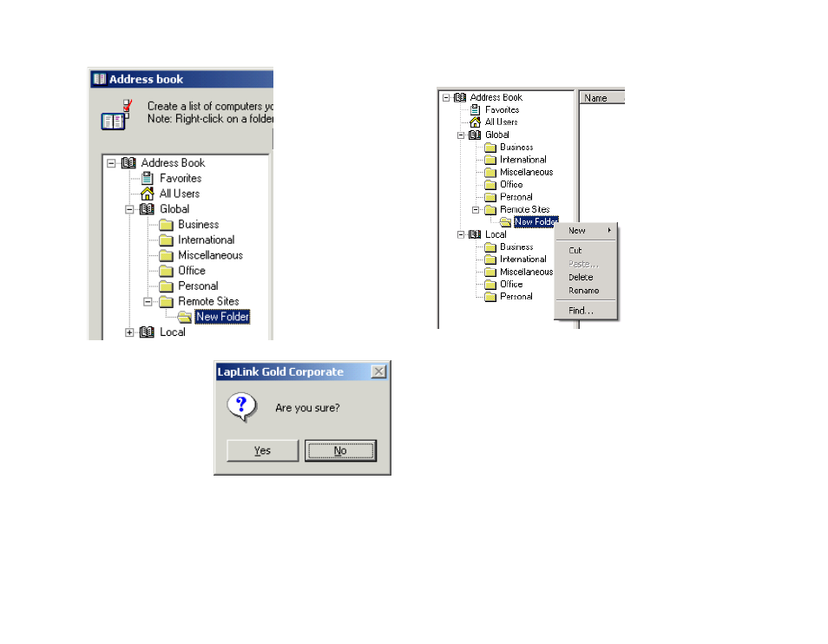Click the Personal folder icon in the titled Address book window

166,286
